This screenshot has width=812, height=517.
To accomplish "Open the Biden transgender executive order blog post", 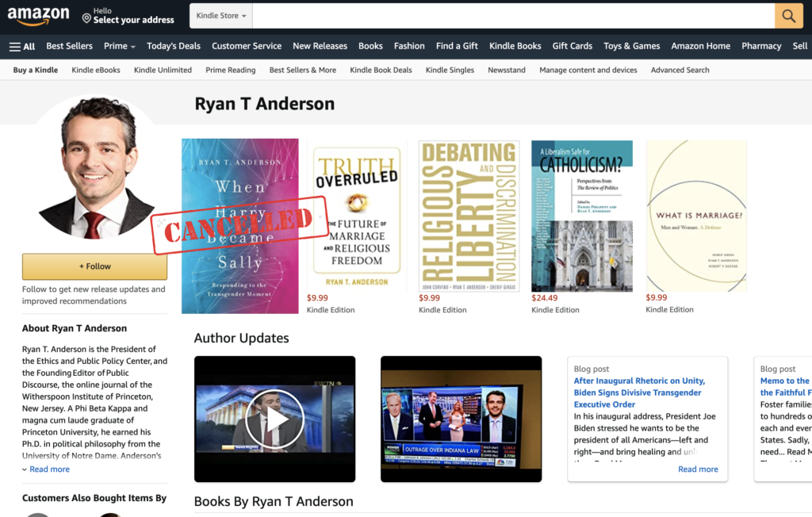I will (639, 393).
